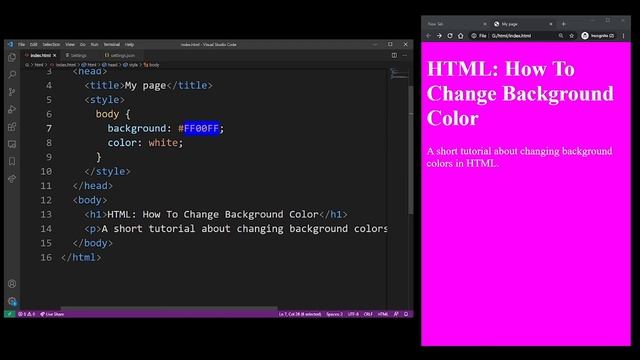Click the feedback icon in status bar
The width and height of the screenshot is (640, 360).
(396, 314)
